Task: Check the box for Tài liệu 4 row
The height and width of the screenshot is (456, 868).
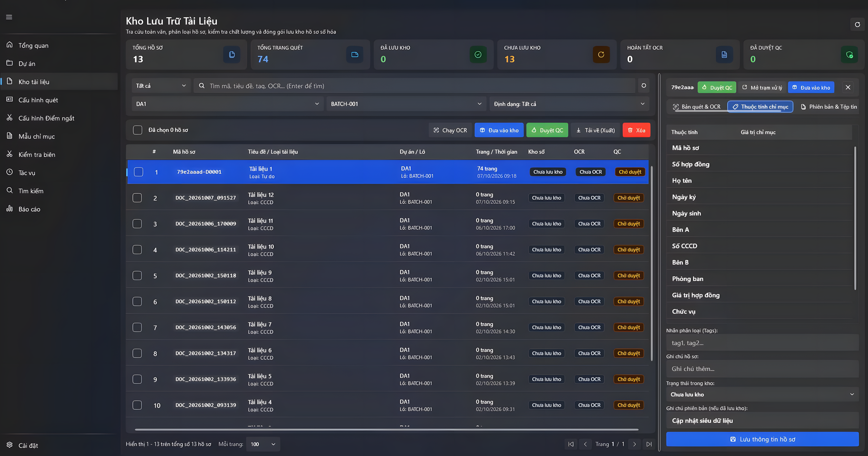Action: pyautogui.click(x=137, y=405)
